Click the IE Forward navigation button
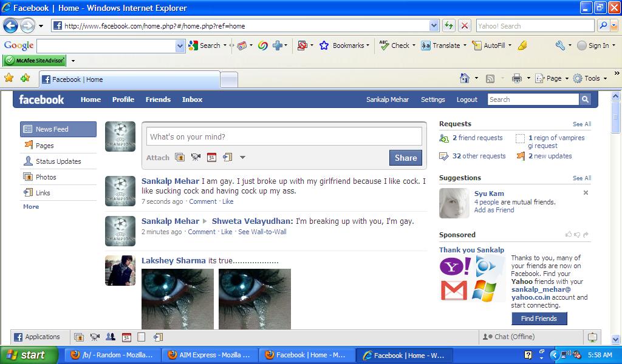622x364 pixels. (27, 26)
